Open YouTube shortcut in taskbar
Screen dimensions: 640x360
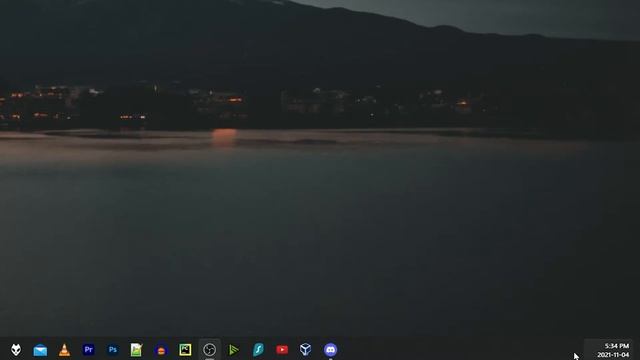coord(282,350)
